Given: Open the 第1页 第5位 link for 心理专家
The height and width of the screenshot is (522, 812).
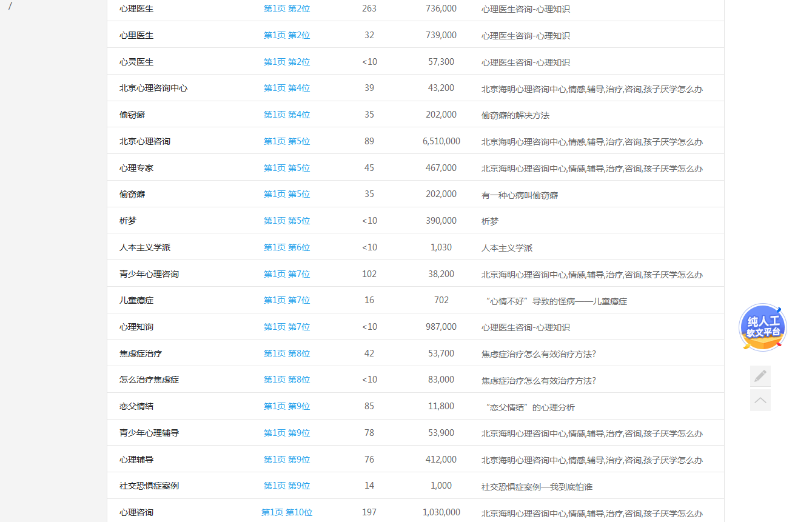Looking at the screenshot, I should click(x=286, y=167).
